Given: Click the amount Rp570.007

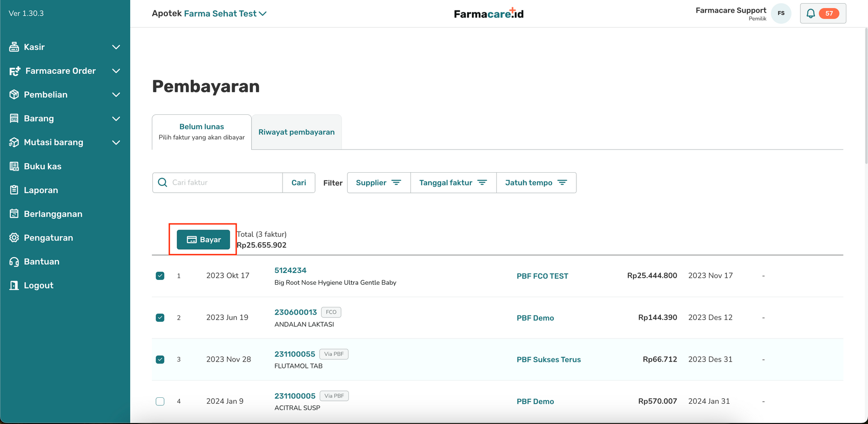Looking at the screenshot, I should [658, 401].
